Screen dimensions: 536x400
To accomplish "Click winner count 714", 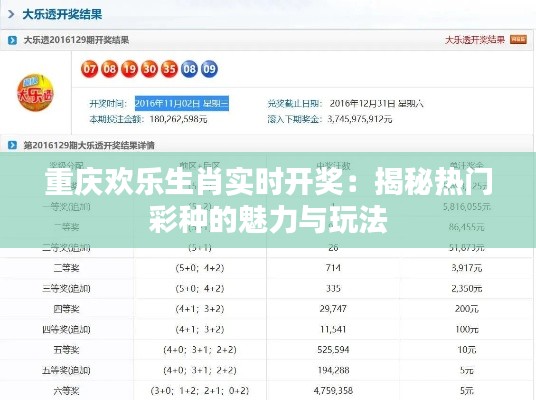I will (333, 268).
